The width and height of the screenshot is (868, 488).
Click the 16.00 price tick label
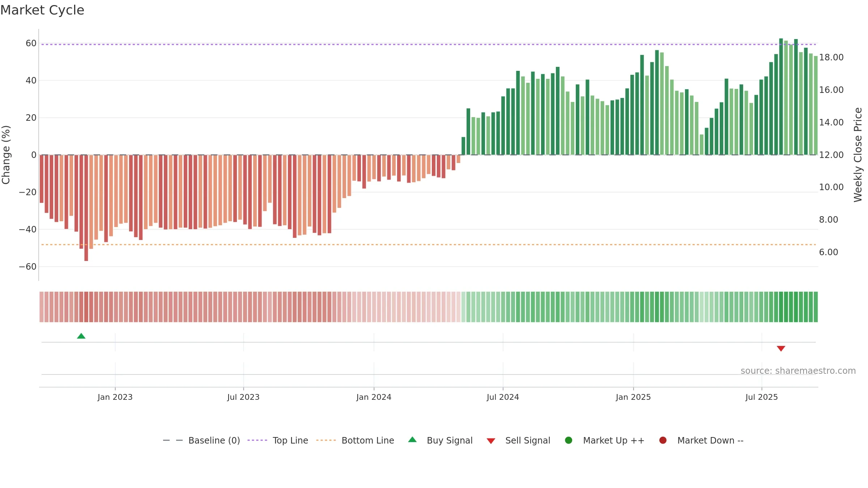coord(831,90)
